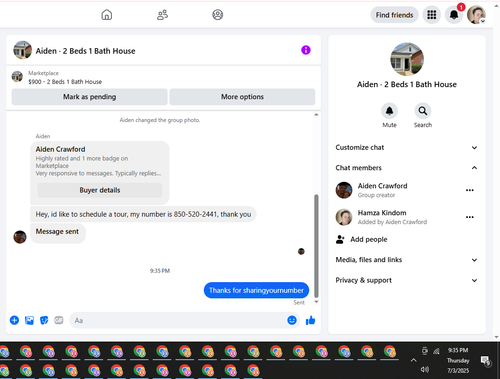Click the Aa message input field
This screenshot has height=379, width=500.
point(178,320)
